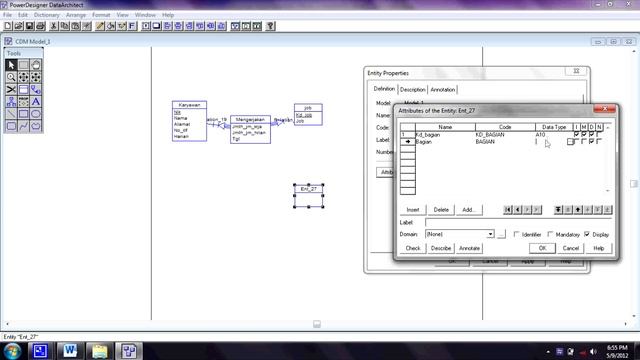This screenshot has height=360, width=640.
Task: Select the Karyawan entity on canvas
Action: pos(189,121)
